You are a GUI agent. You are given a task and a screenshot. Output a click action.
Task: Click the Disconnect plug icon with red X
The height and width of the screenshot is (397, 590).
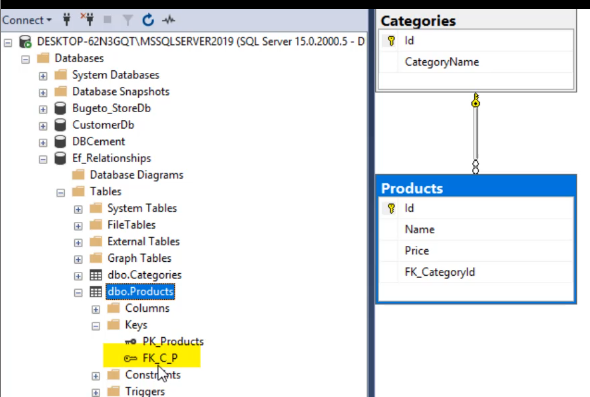pyautogui.click(x=87, y=19)
